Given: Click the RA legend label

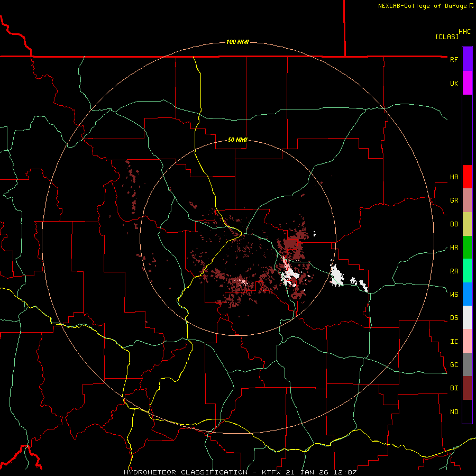Looking at the screenshot, I should [x=454, y=271].
